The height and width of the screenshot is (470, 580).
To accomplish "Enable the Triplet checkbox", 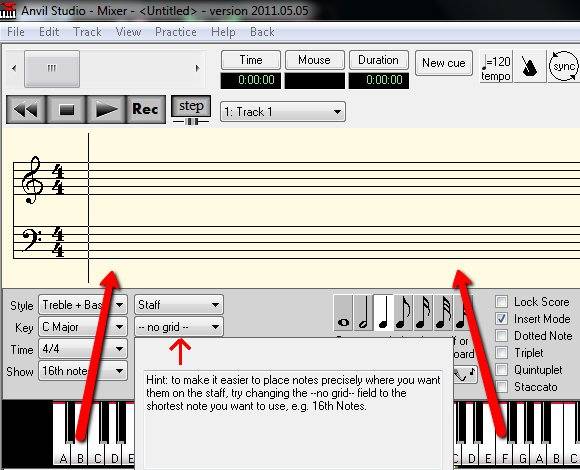I will [x=502, y=353].
